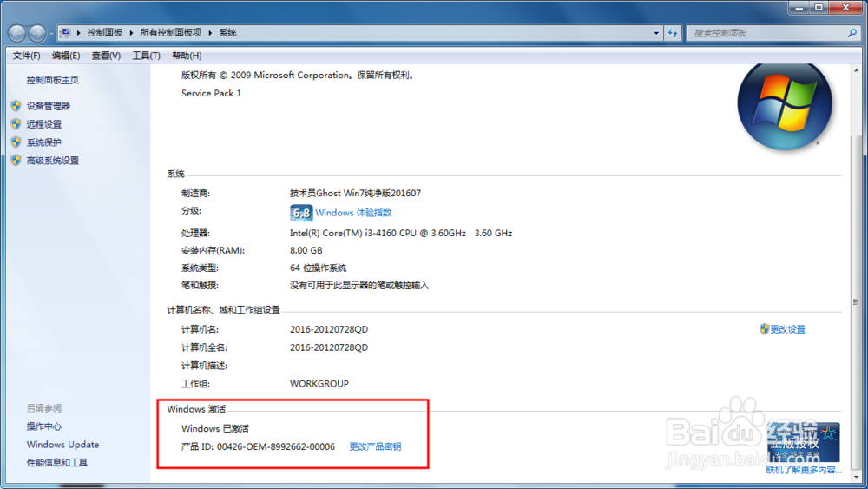
Task: Click the genuine software 正版授权 badge
Action: tap(803, 442)
